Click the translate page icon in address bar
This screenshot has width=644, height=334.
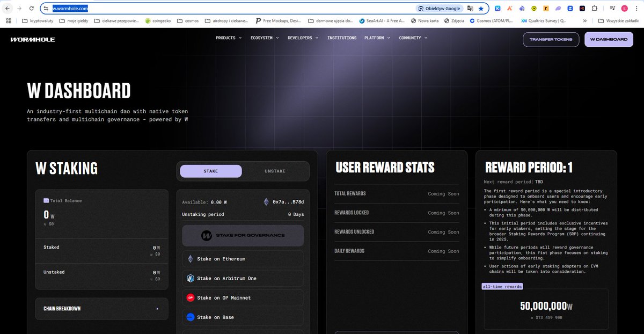pyautogui.click(x=470, y=9)
